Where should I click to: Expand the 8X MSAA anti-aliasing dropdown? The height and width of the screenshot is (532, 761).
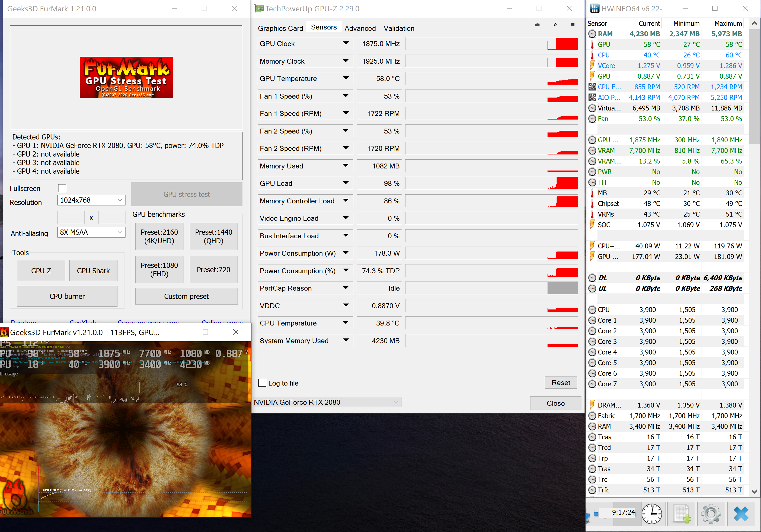click(x=91, y=232)
